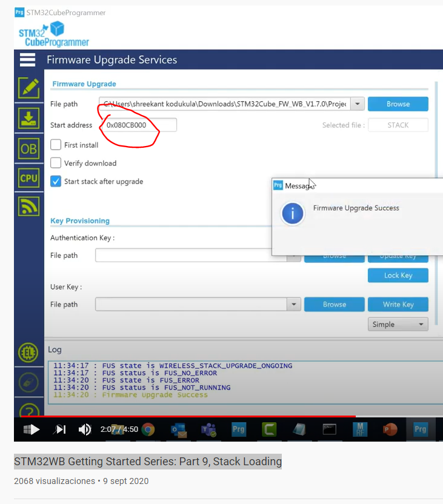
Task: Click the Firmware Upgrade section heading
Action: 84,84
